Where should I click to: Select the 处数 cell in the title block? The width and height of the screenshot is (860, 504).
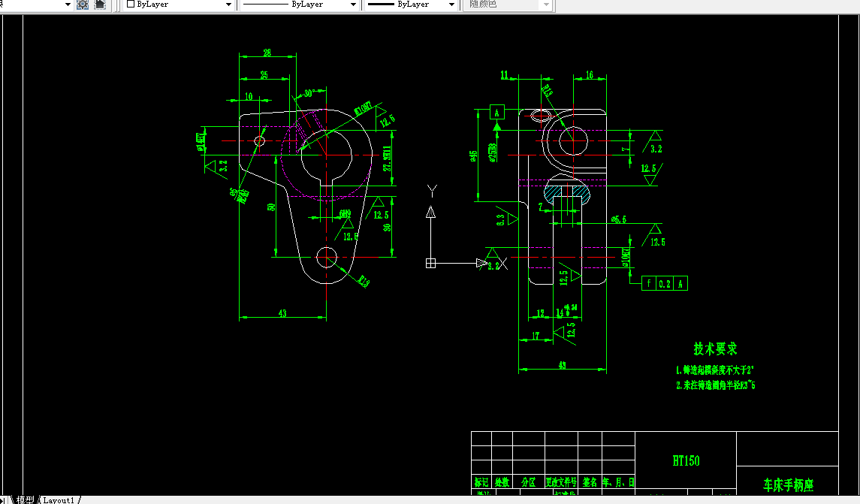(502, 482)
